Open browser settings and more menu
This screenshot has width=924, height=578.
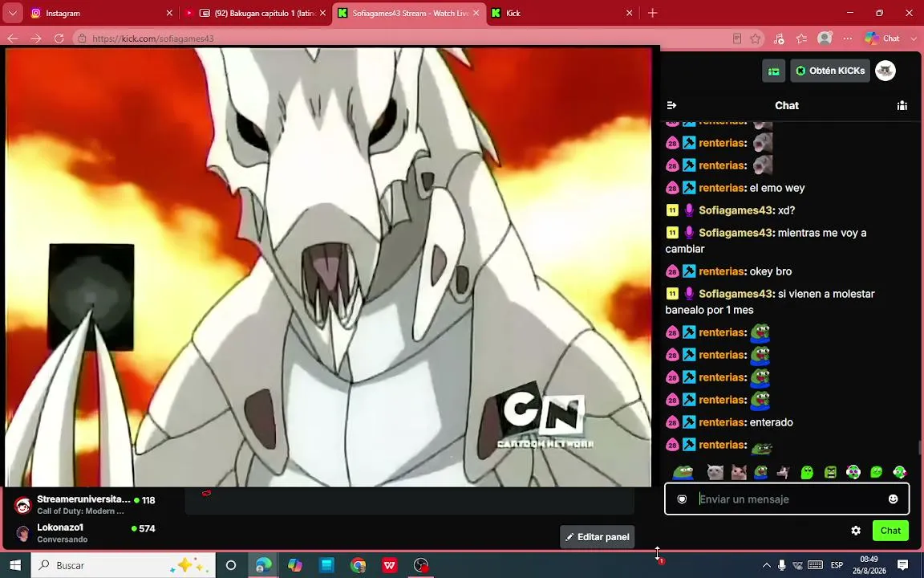[847, 39]
